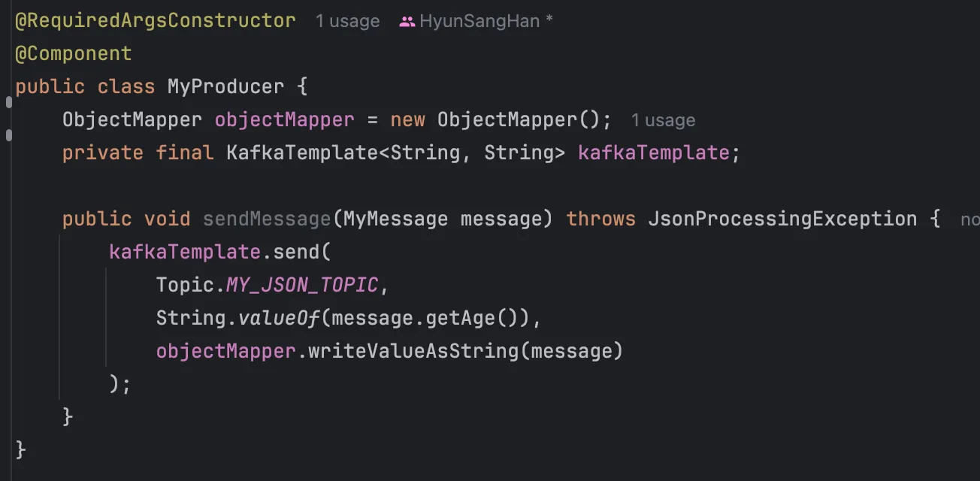Screen dimensions: 980x481
Task: Click the author icon beside HyunSangHan
Action: click(x=407, y=22)
